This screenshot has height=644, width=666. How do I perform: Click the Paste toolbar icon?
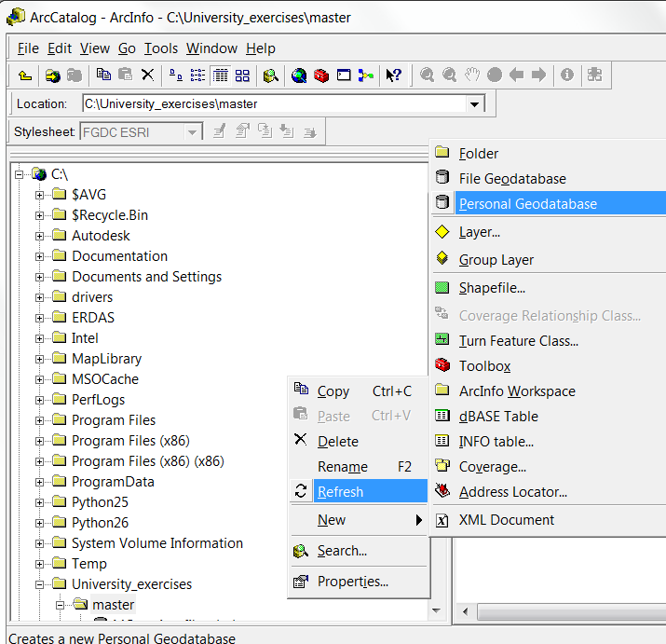126,75
